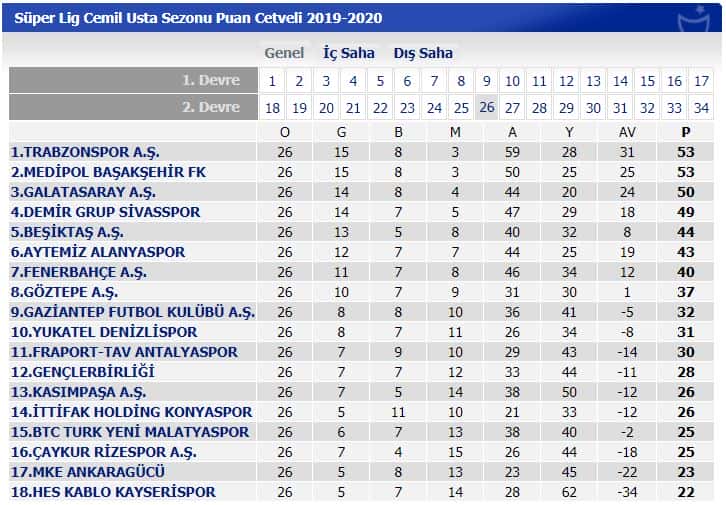
Task: Select week 1 in 1. Devre
Action: tap(272, 81)
